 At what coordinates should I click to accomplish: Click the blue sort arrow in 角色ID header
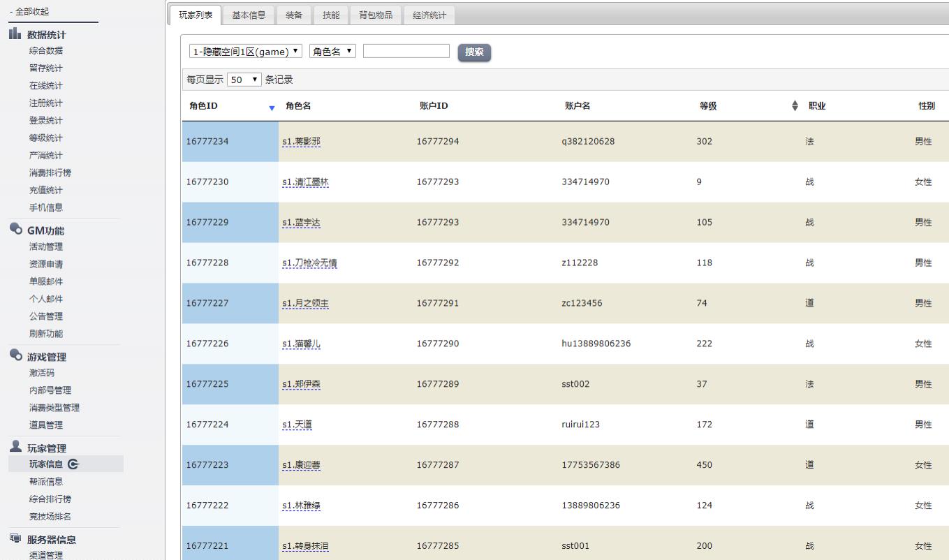pos(272,108)
